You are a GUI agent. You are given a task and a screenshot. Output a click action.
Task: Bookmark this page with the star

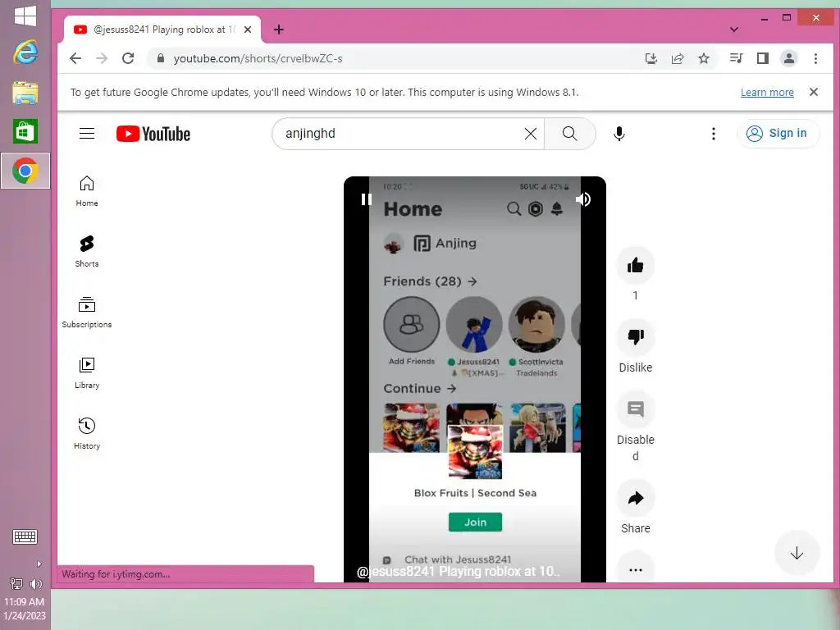click(x=704, y=58)
